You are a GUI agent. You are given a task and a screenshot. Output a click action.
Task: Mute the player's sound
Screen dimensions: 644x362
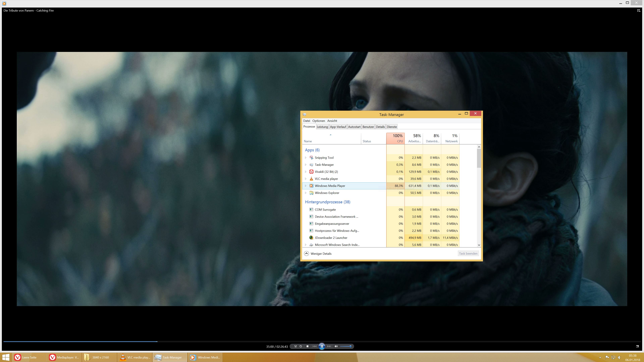[336, 346]
